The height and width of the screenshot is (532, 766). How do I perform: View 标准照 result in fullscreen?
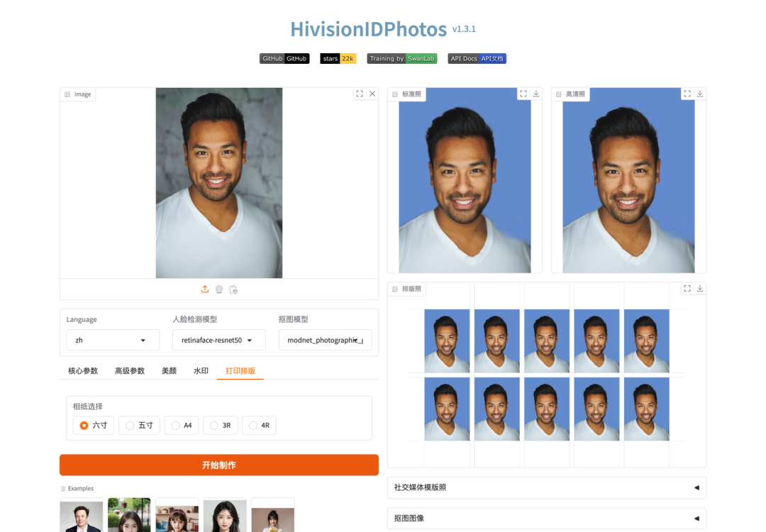pos(523,94)
